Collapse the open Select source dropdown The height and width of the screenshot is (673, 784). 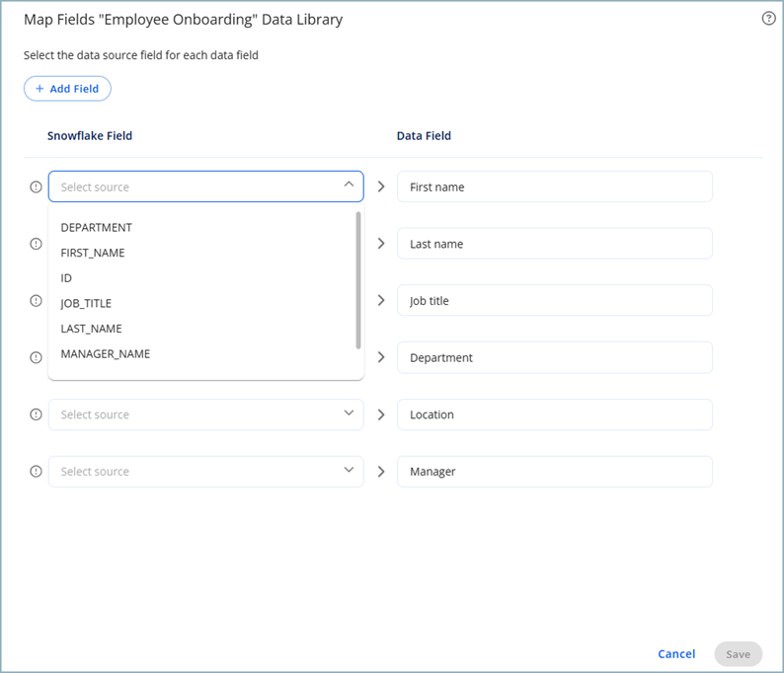point(349,186)
